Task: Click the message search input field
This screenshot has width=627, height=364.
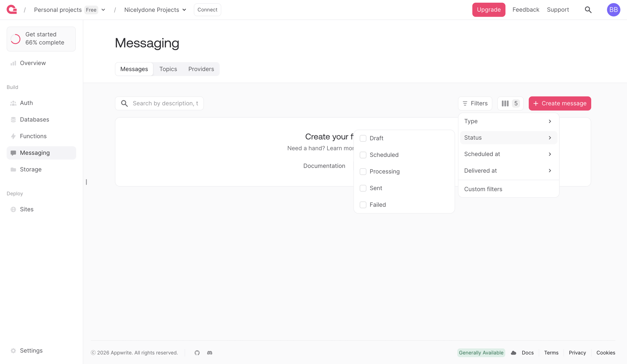Action: coord(159,103)
